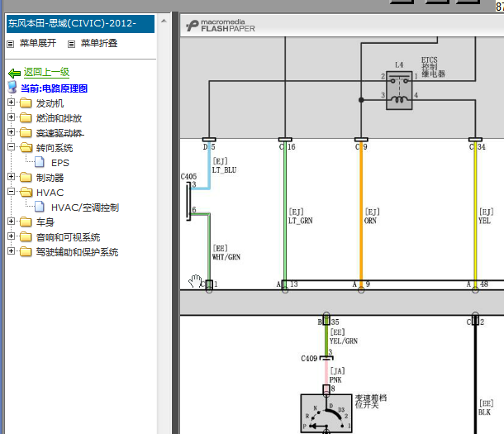Click the 车身 folder icon
The height and width of the screenshot is (434, 504).
(26, 222)
